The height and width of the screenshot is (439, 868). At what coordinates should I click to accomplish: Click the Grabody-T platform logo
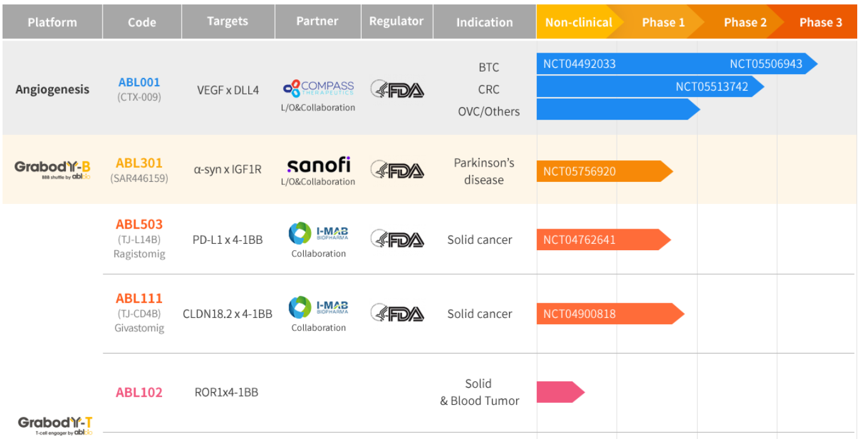55,424
